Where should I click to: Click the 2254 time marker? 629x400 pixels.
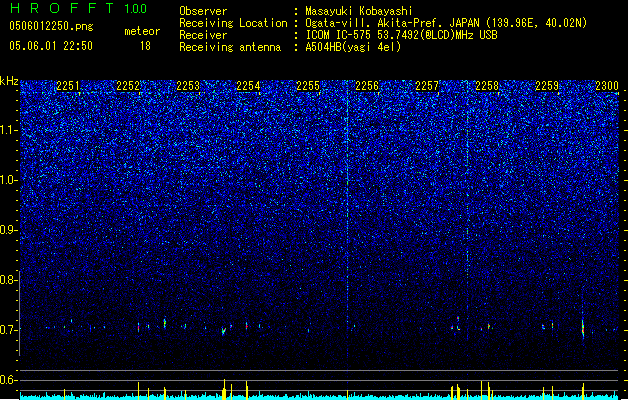coord(248,86)
